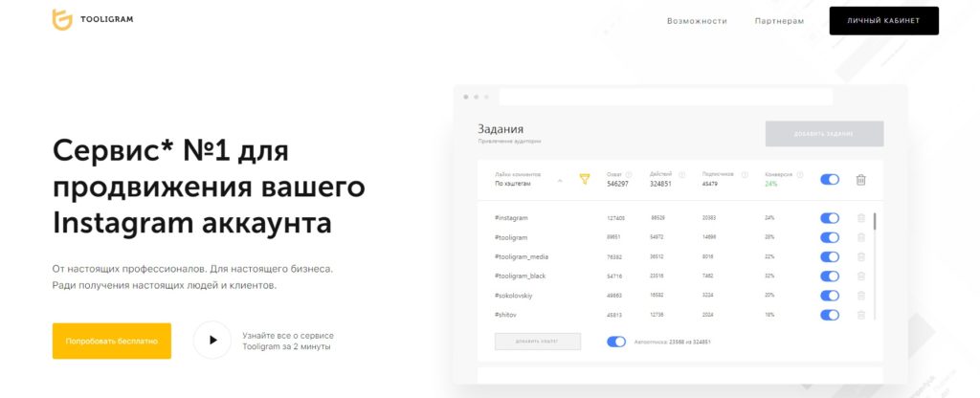Viewport: 980px width, 398px height.
Task: Play the Tooligram intro video
Action: (212, 340)
